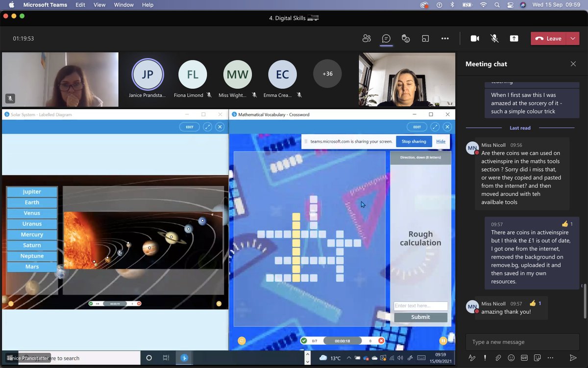Open the share content tray

(514, 38)
